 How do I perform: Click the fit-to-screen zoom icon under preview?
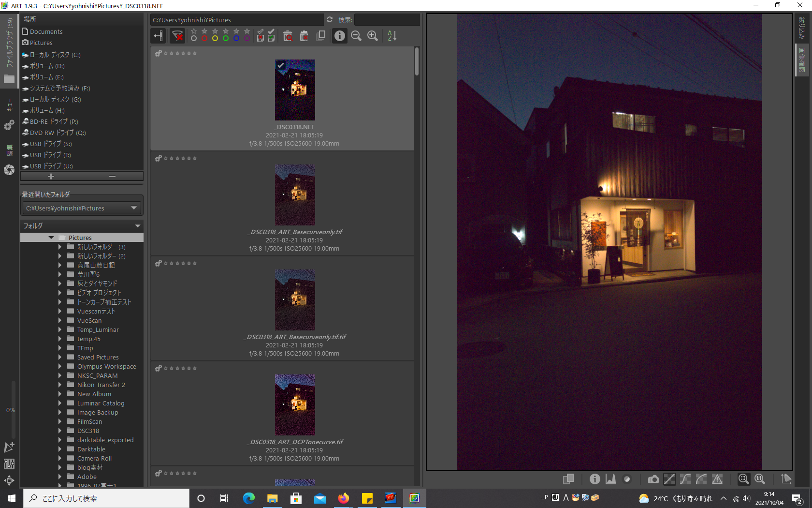coord(744,479)
